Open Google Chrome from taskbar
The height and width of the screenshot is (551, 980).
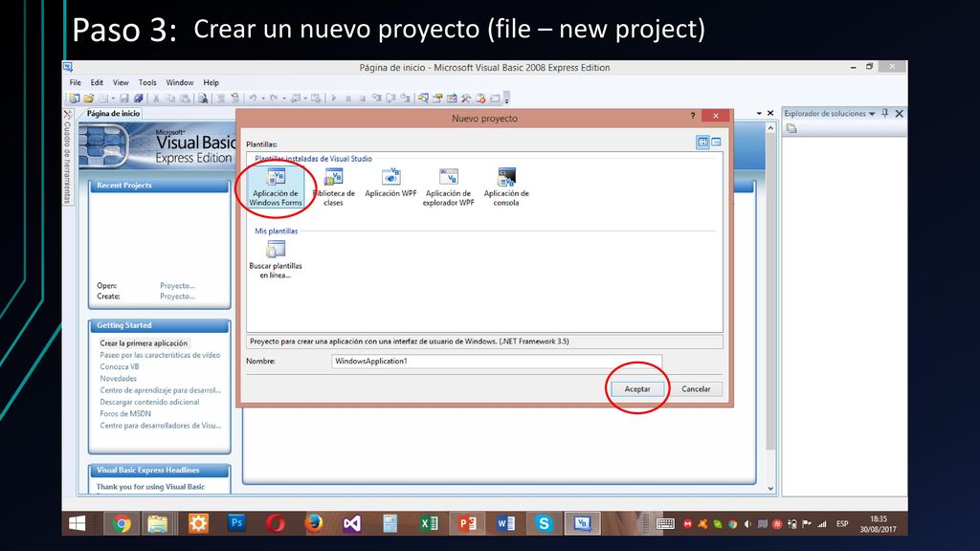click(122, 523)
